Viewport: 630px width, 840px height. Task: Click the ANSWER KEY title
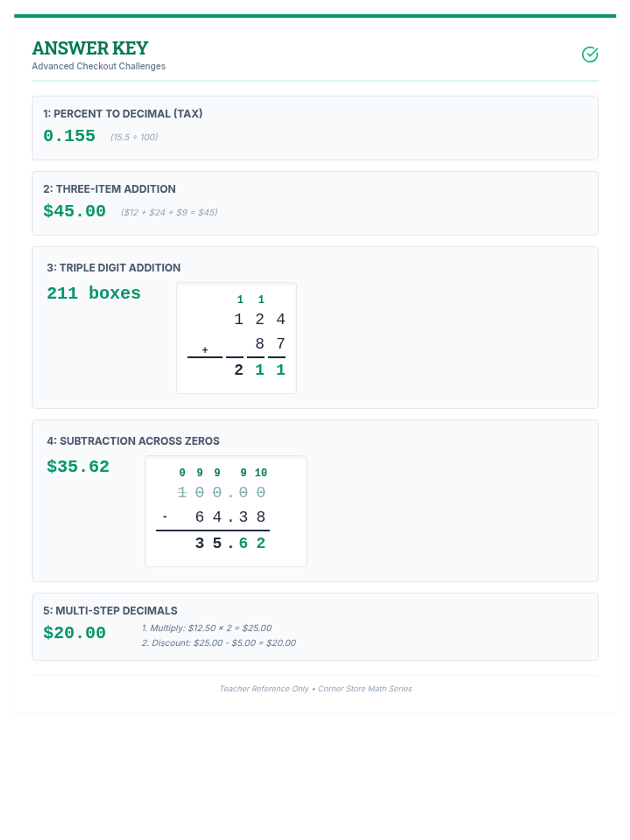pos(90,48)
